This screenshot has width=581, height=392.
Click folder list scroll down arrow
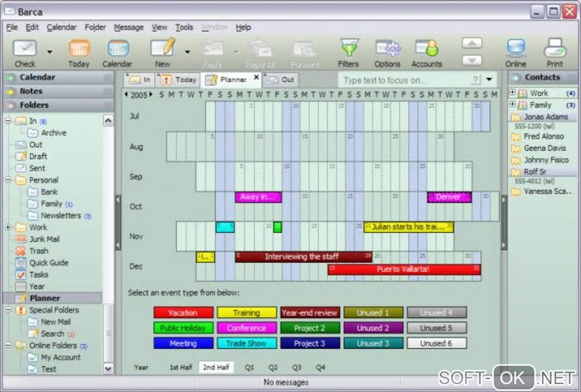(108, 368)
